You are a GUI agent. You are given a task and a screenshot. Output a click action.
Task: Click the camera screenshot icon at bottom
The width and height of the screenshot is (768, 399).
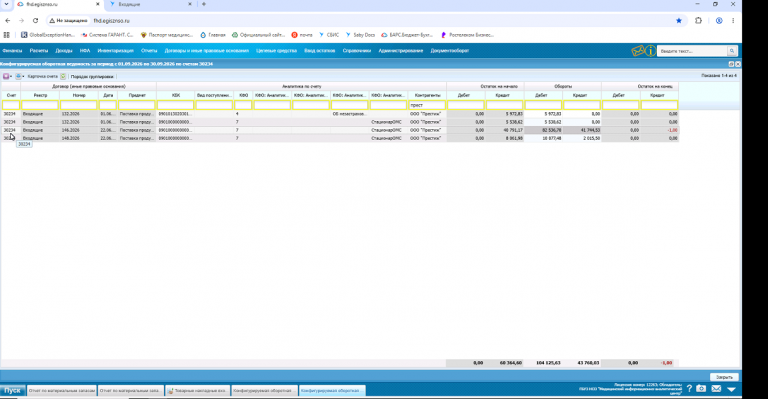click(x=701, y=388)
